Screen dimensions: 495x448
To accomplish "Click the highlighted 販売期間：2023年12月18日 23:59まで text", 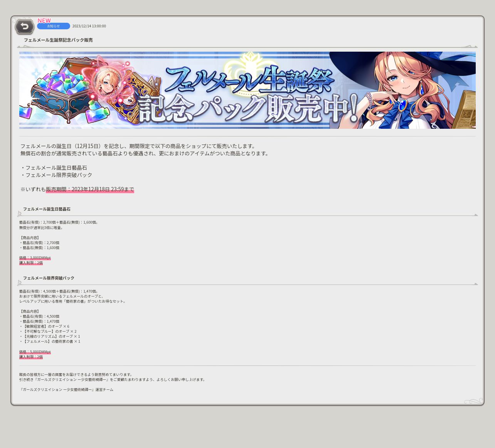I will pyautogui.click(x=90, y=189).
